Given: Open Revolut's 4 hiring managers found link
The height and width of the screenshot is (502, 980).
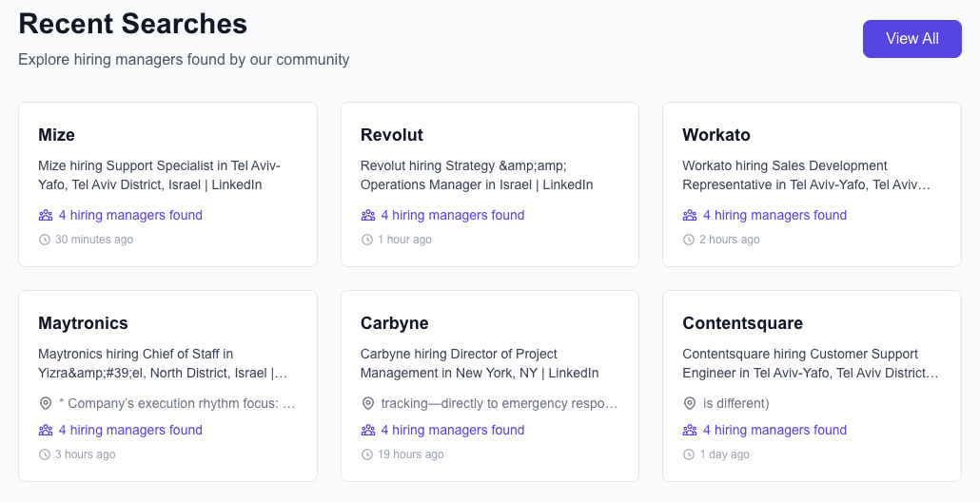Looking at the screenshot, I should [x=452, y=215].
